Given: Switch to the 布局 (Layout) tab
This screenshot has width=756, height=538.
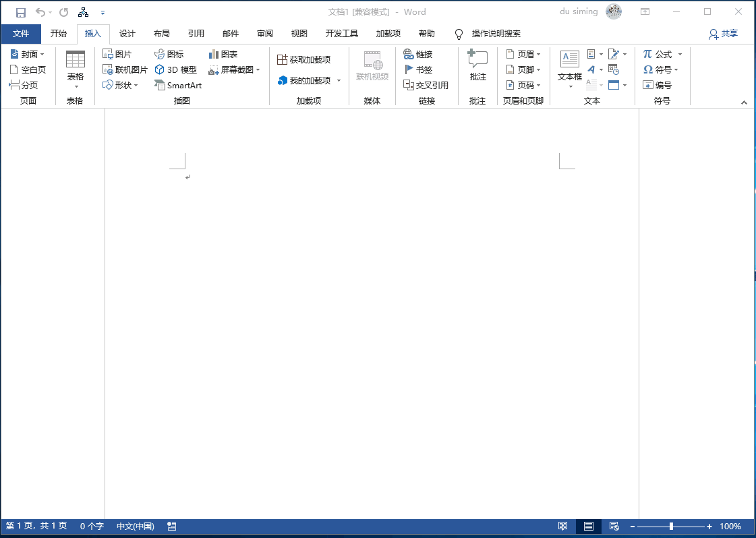Looking at the screenshot, I should tap(162, 34).
